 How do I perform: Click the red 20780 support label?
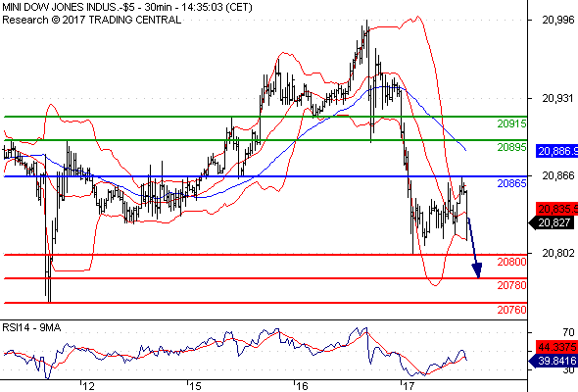[511, 285]
